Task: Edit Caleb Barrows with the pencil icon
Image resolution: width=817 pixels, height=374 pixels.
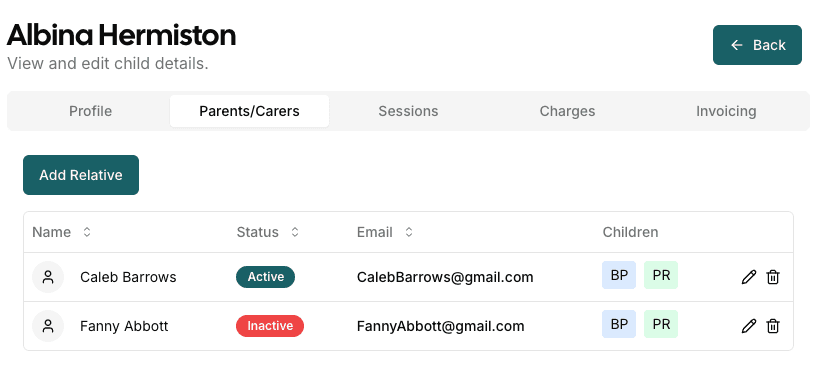Action: pos(748,277)
